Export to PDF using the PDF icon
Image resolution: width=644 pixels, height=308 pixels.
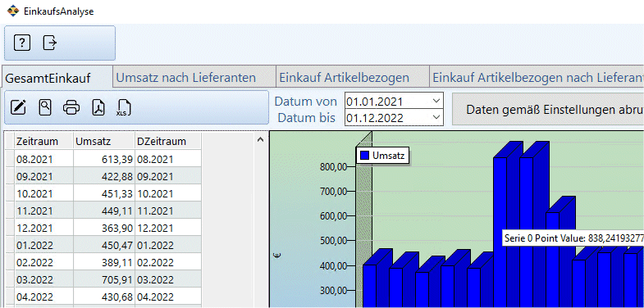coord(98,108)
